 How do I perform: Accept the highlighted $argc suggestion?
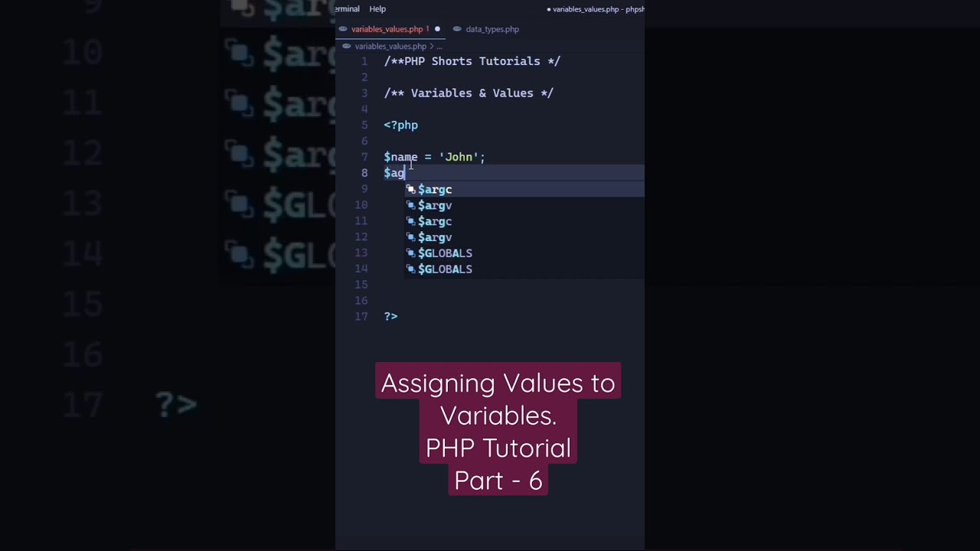(524, 189)
